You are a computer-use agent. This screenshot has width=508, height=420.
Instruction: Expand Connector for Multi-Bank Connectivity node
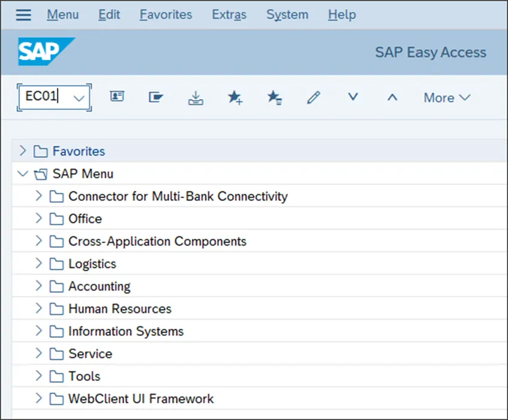pos(38,196)
